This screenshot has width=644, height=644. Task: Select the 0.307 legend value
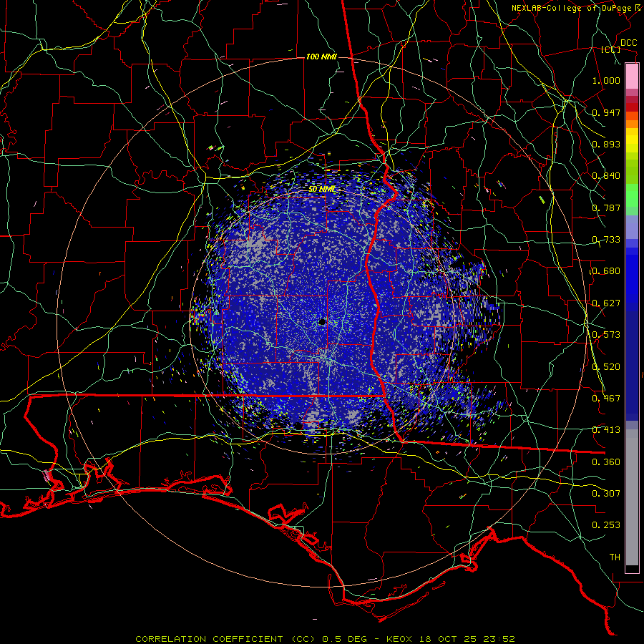[606, 493]
